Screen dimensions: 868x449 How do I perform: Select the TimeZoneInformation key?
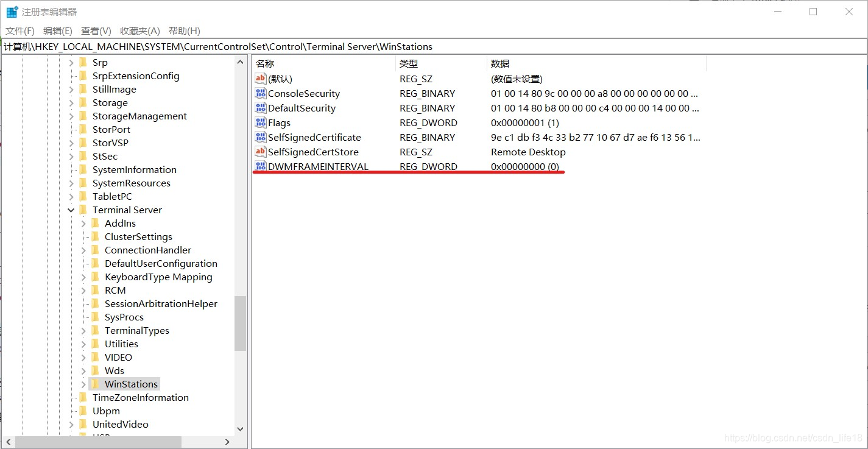pyautogui.click(x=140, y=397)
